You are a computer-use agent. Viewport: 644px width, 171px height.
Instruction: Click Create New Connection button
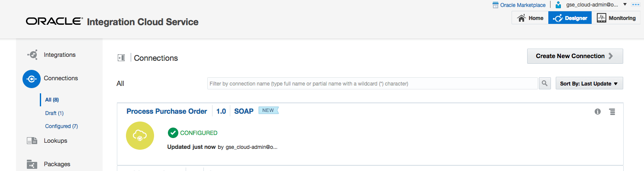575,56
